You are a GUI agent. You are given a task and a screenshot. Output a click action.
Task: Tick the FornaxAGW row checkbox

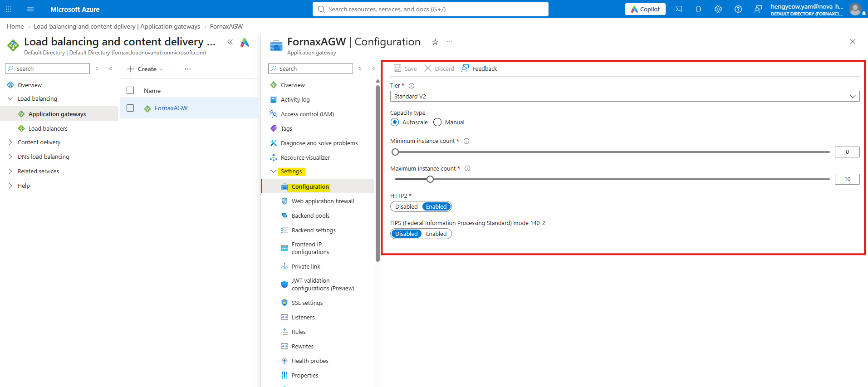[130, 108]
